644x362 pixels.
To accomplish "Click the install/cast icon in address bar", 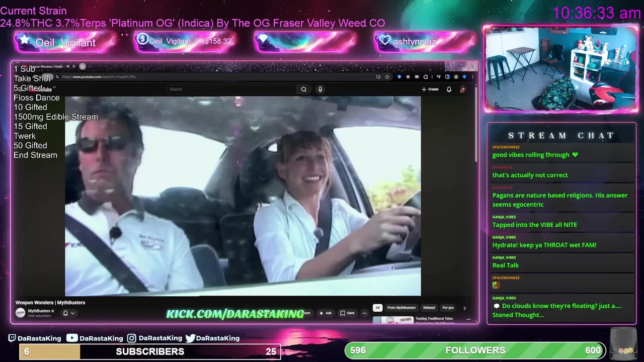I will (x=378, y=77).
